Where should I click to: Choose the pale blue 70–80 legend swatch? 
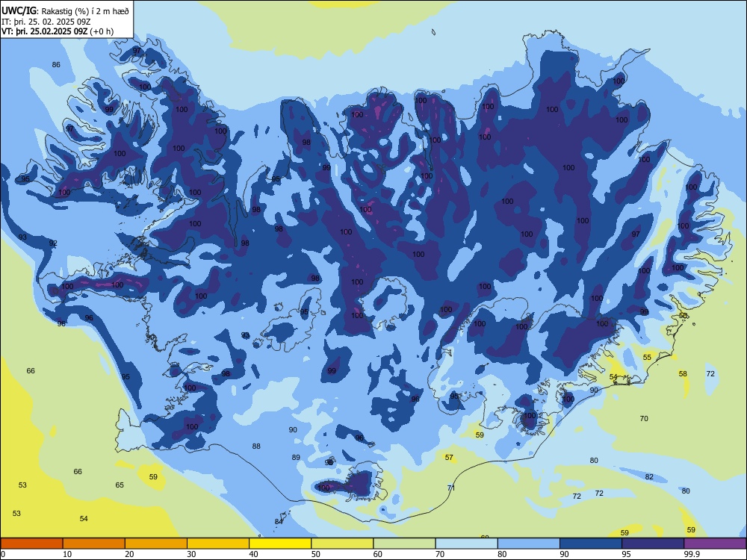(466, 544)
